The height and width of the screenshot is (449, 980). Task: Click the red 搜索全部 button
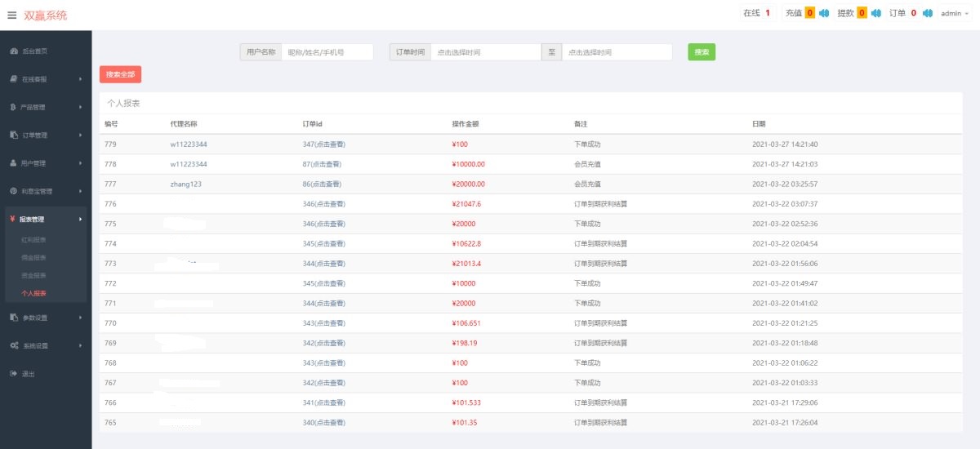pyautogui.click(x=120, y=74)
